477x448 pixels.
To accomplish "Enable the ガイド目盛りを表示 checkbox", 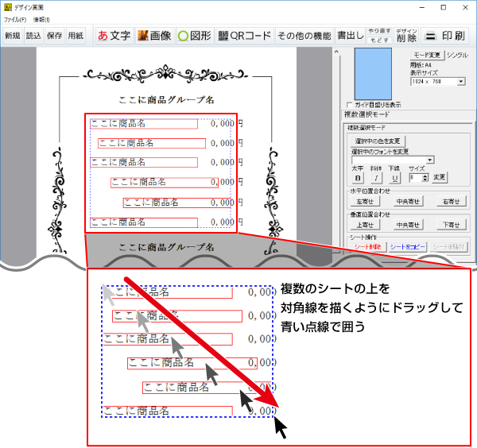I will (x=351, y=104).
